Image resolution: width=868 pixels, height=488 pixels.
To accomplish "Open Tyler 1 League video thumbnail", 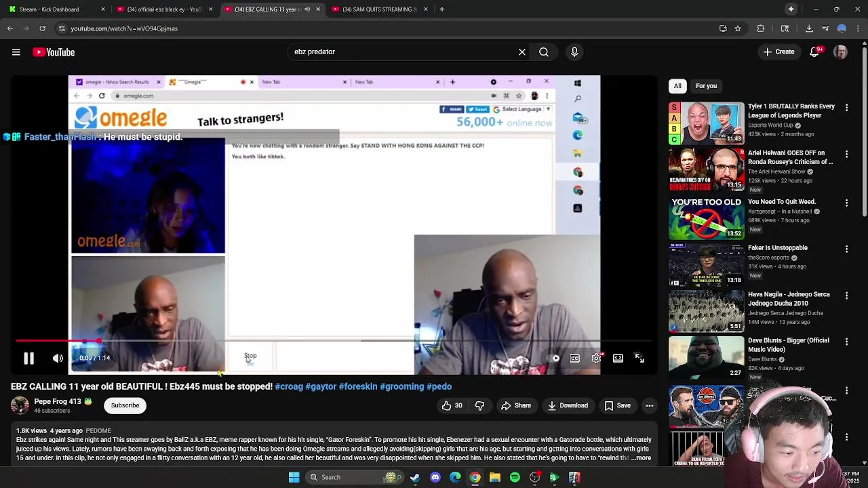I will (706, 123).
